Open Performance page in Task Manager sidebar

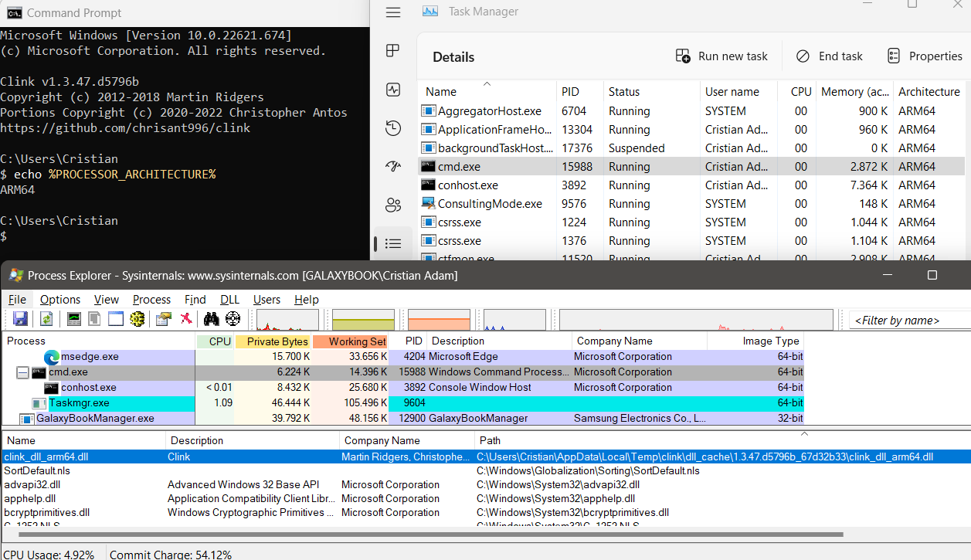[393, 90]
